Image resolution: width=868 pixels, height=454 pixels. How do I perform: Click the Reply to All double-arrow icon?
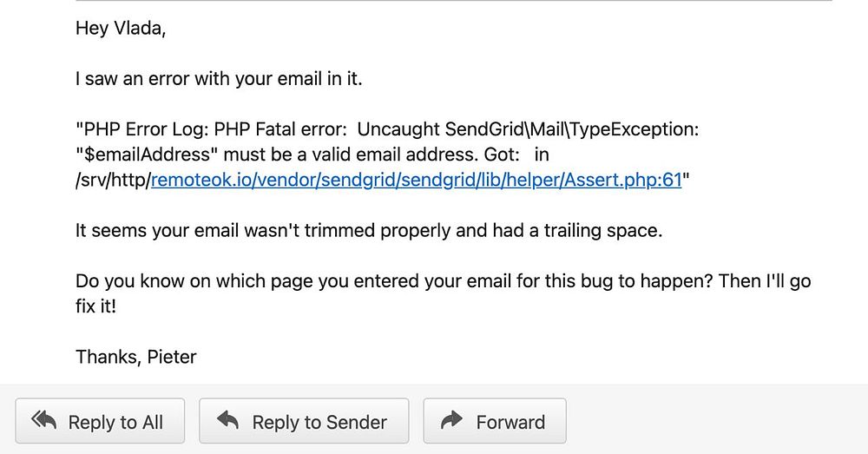pos(43,420)
